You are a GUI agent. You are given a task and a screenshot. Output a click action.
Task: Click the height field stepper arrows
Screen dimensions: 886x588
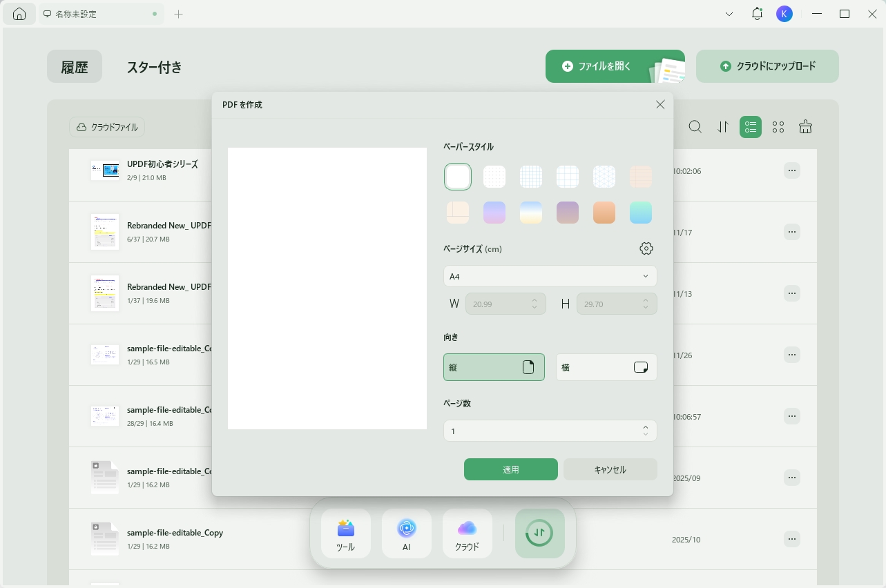[x=646, y=304]
